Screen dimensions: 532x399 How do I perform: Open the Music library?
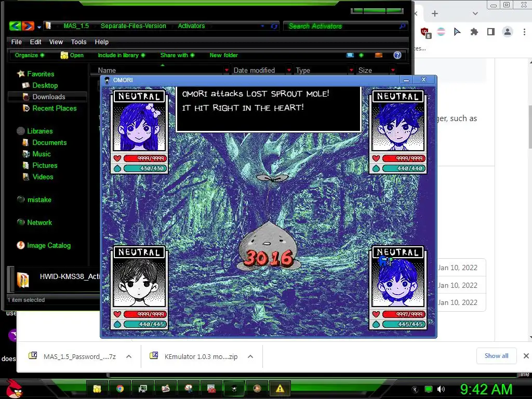[x=37, y=154]
